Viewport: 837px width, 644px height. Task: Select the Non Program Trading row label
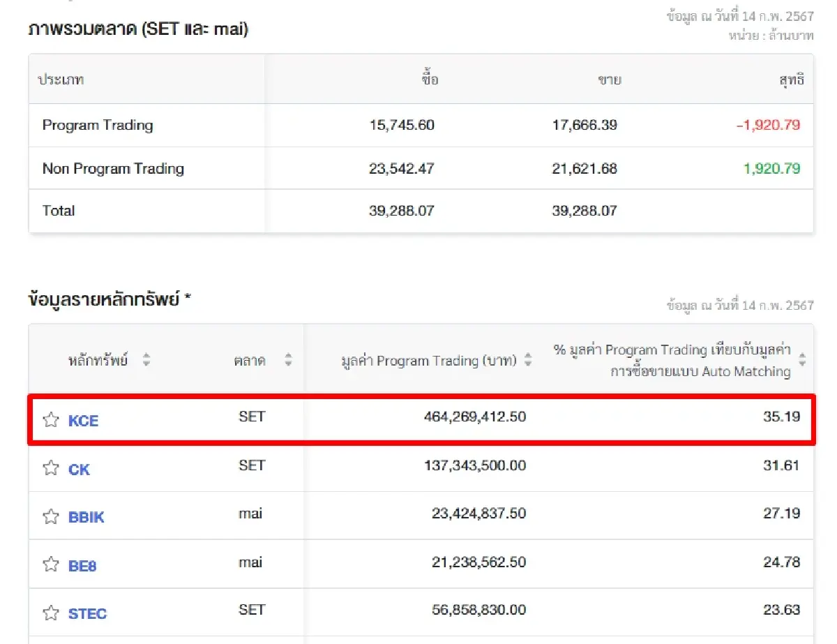113,169
